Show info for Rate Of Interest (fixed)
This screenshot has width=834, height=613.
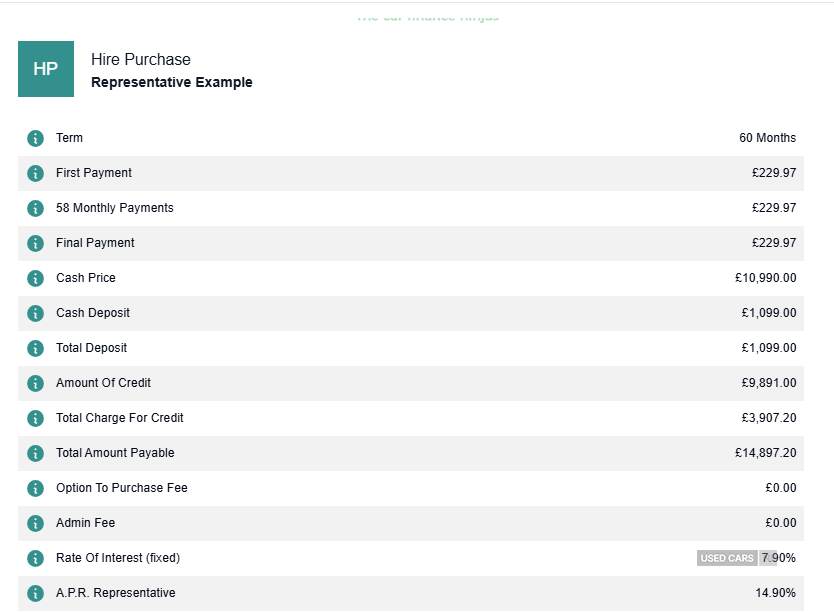35,558
